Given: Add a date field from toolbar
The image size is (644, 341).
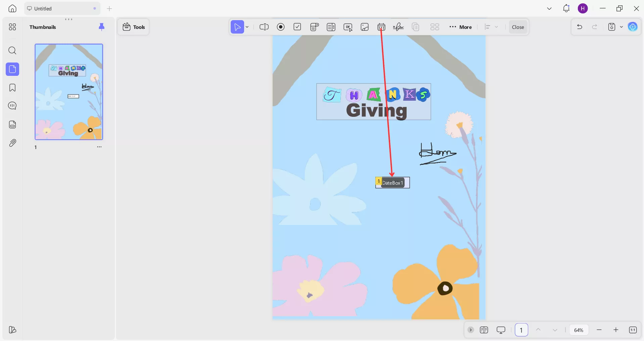Looking at the screenshot, I should pyautogui.click(x=381, y=27).
